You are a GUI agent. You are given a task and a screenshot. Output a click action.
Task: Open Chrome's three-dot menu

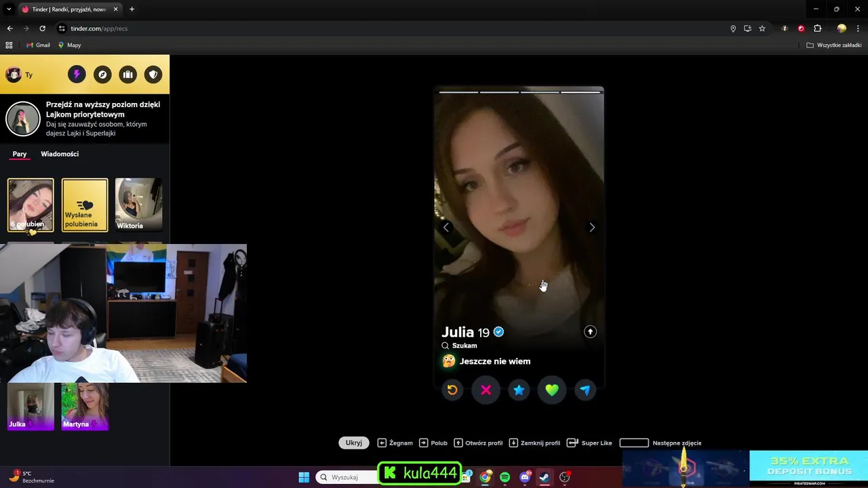click(858, 28)
